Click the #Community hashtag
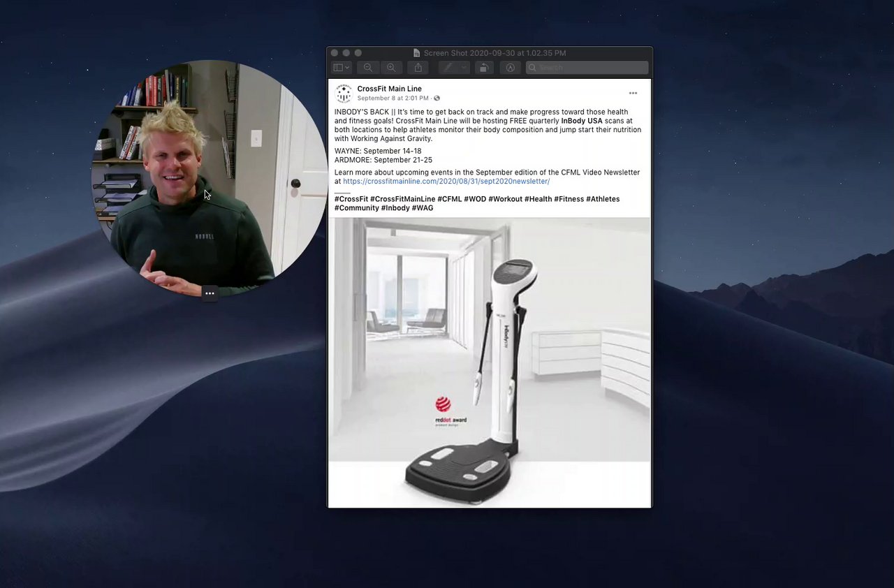The width and height of the screenshot is (894, 588). point(357,208)
